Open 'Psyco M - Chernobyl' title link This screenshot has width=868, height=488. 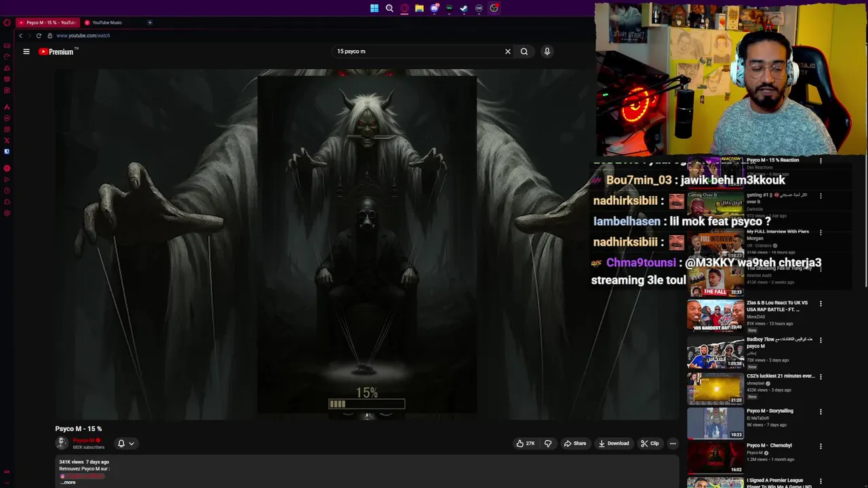coord(769,445)
